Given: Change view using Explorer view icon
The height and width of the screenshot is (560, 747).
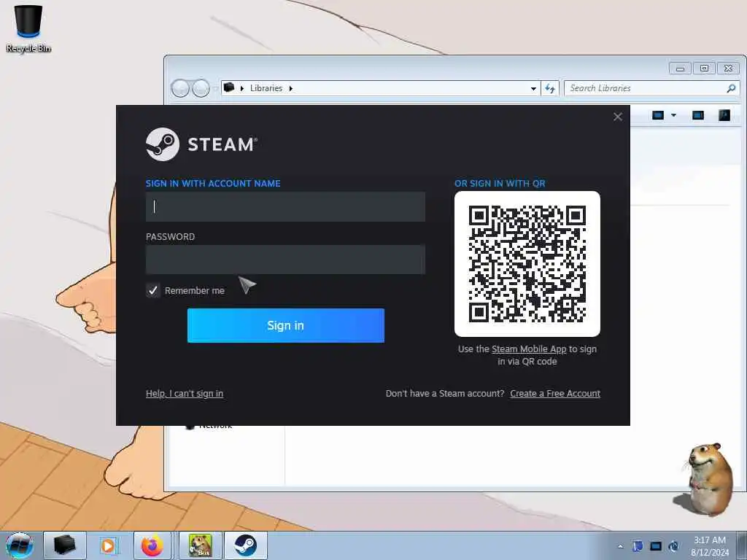Looking at the screenshot, I should pos(658,115).
